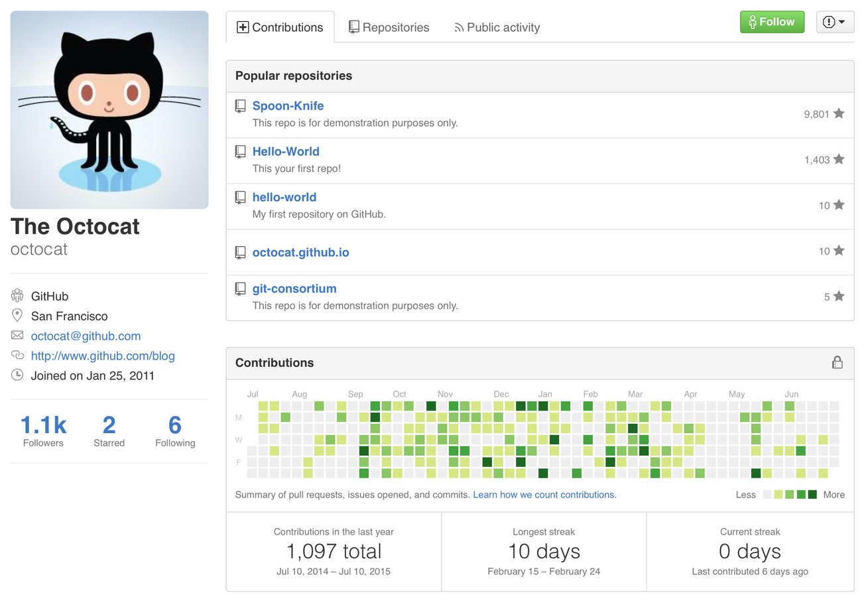Click the plus icon on Contributions tab
868x597 pixels.
(x=243, y=27)
